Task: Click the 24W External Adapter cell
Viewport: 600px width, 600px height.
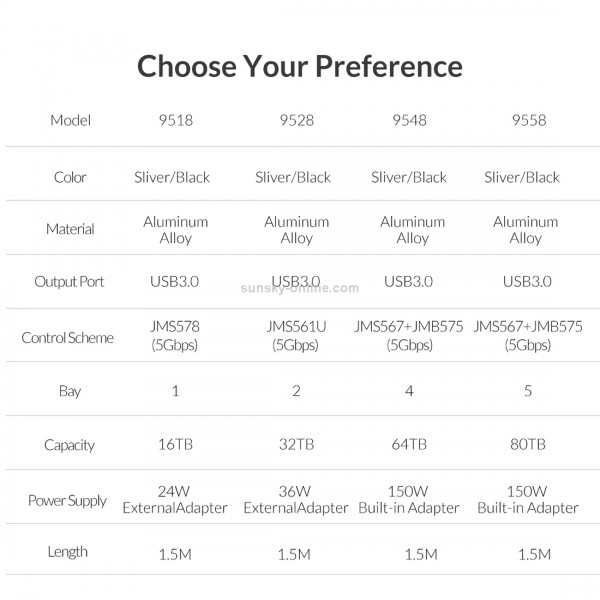Action: coord(176,500)
